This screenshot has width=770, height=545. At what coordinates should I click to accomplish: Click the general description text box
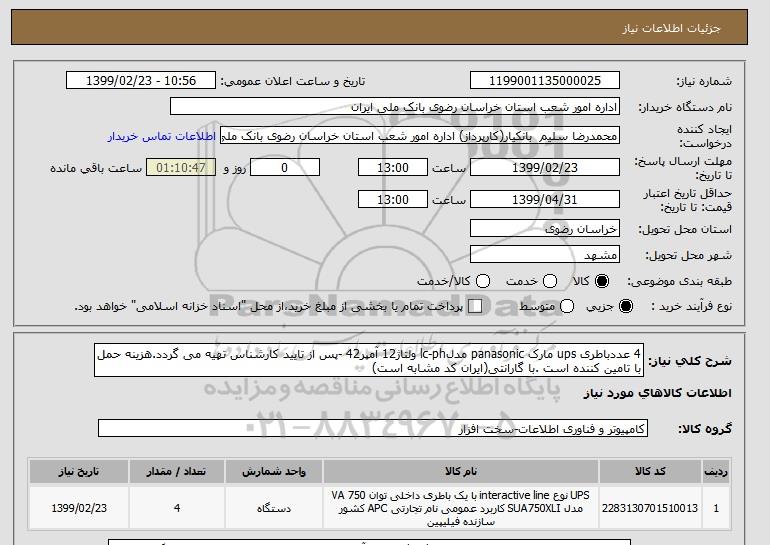coord(369,360)
